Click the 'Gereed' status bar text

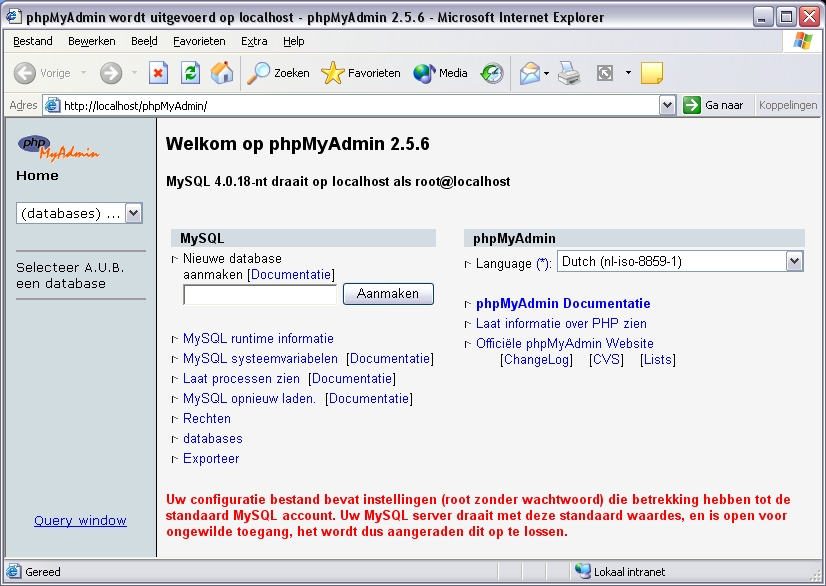pos(43,572)
